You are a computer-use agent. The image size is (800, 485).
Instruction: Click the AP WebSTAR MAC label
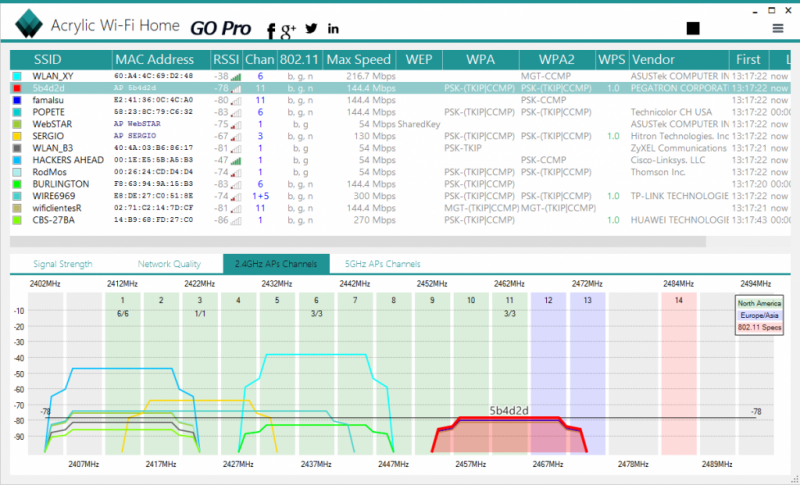(137, 124)
